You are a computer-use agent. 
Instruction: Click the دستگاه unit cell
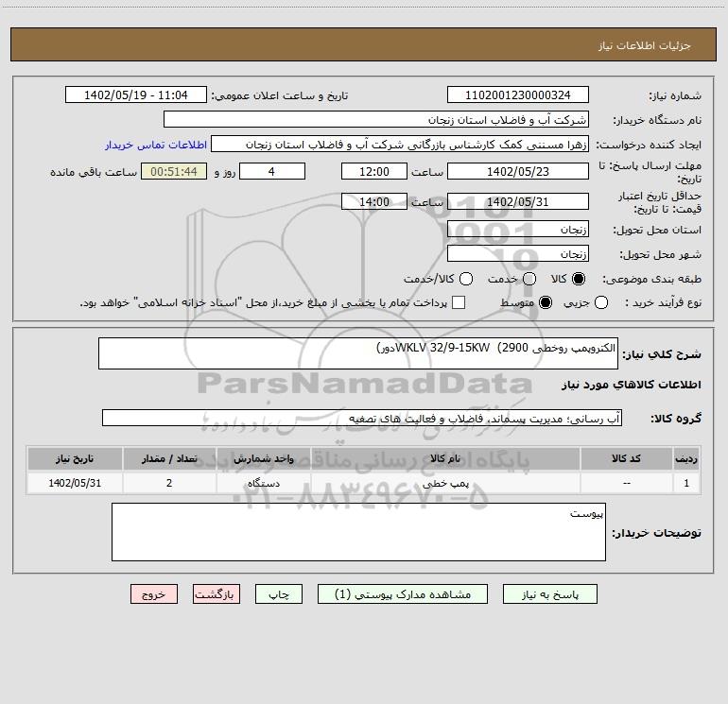coord(263,483)
